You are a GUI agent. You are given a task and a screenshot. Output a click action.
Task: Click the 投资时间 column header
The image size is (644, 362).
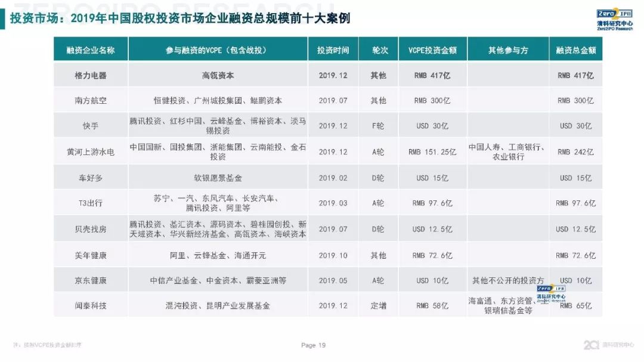tap(333, 49)
